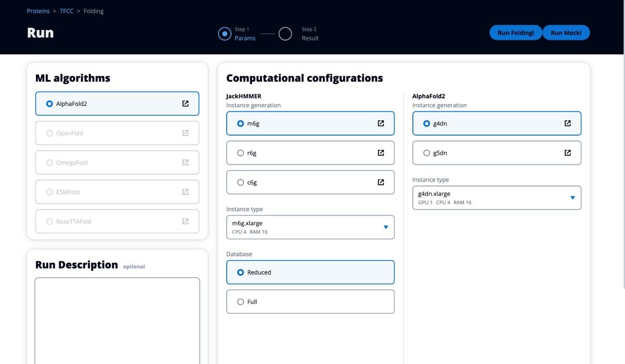Select c6g instance generation option
The width and height of the screenshot is (625, 364).
[x=240, y=183]
